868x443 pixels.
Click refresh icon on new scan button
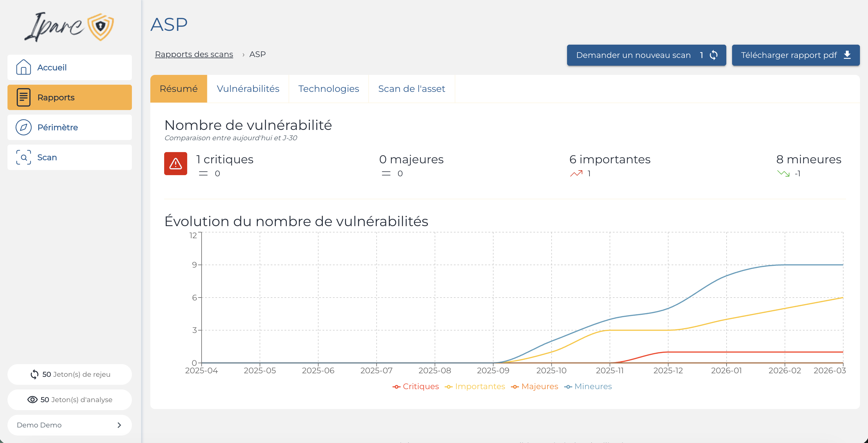click(714, 55)
